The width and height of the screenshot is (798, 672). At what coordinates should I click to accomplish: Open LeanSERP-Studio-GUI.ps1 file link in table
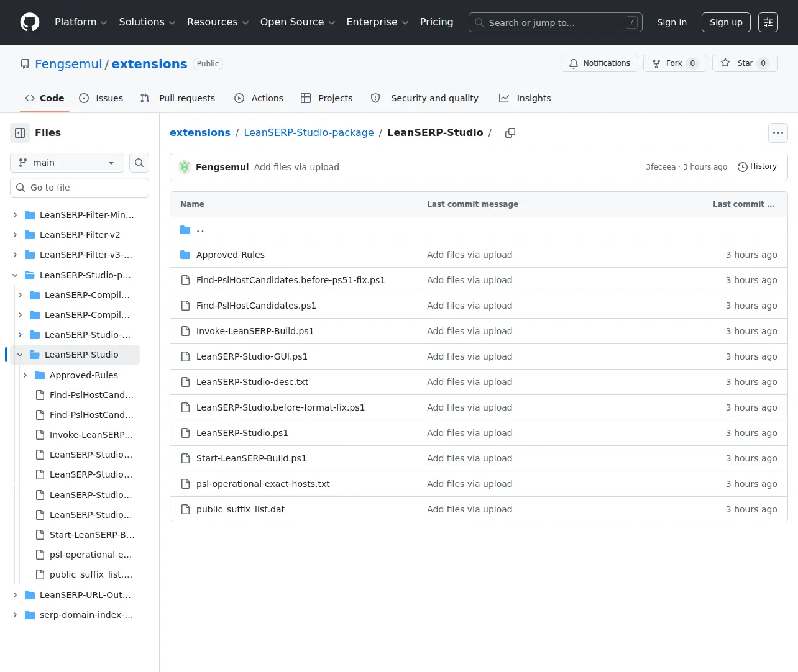click(x=252, y=356)
